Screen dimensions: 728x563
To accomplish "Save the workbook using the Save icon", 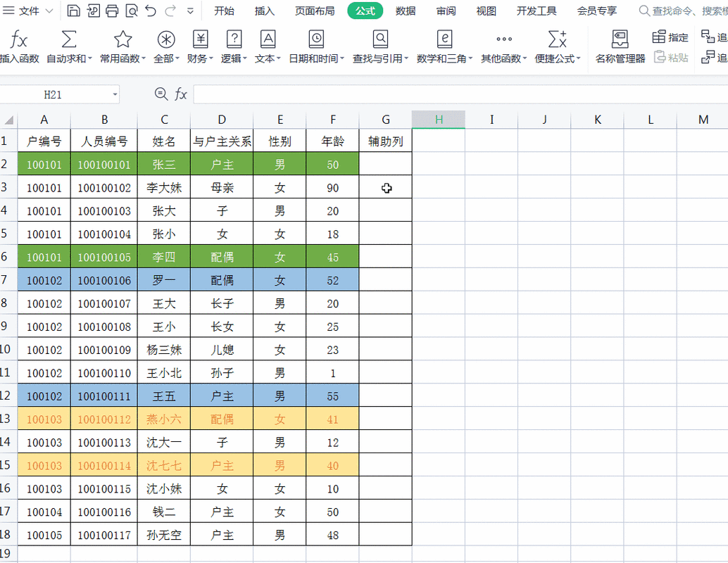I will [73, 11].
